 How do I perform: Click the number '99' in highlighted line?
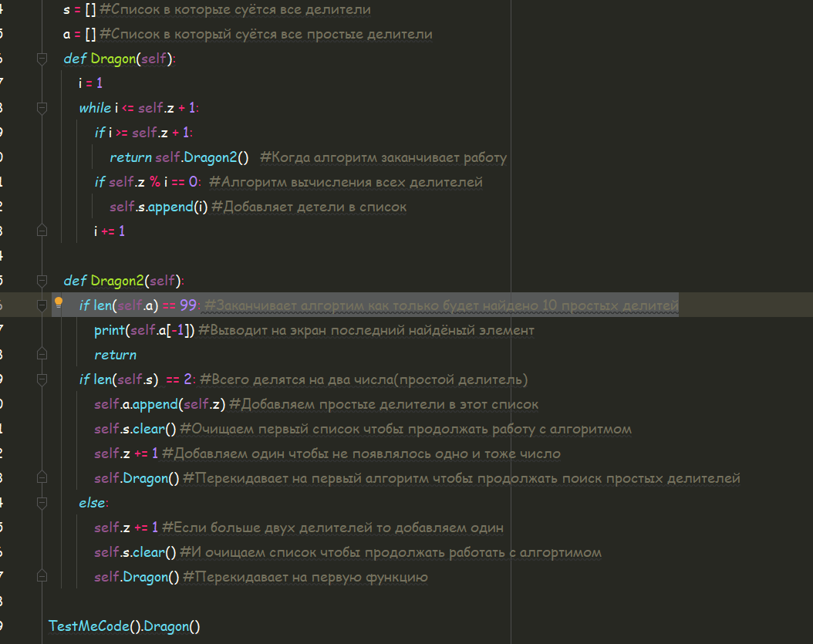coord(187,305)
